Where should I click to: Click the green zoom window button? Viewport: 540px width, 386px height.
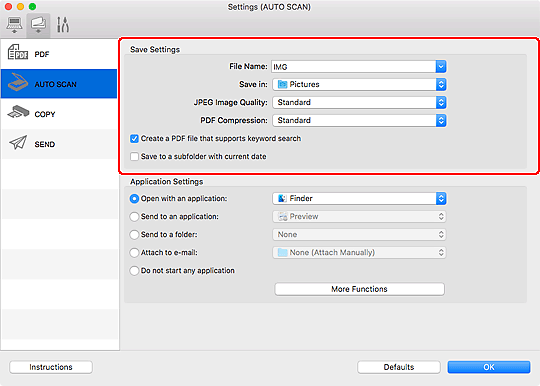coord(32,7)
